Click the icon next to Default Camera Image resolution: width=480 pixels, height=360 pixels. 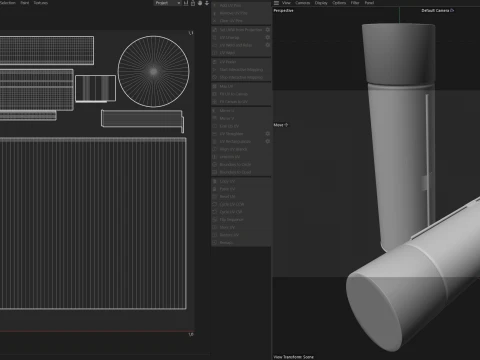(452, 10)
